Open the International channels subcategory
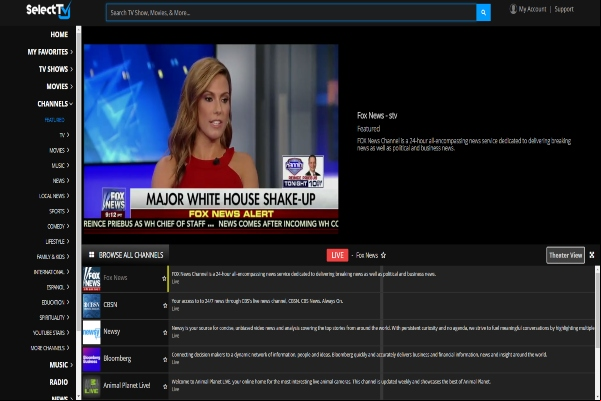 52,272
